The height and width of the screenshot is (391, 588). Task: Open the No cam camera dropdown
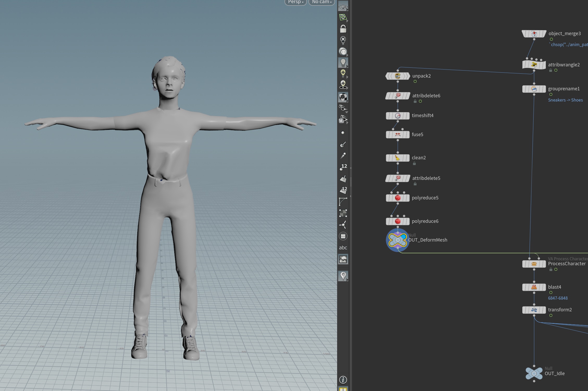[x=322, y=2]
